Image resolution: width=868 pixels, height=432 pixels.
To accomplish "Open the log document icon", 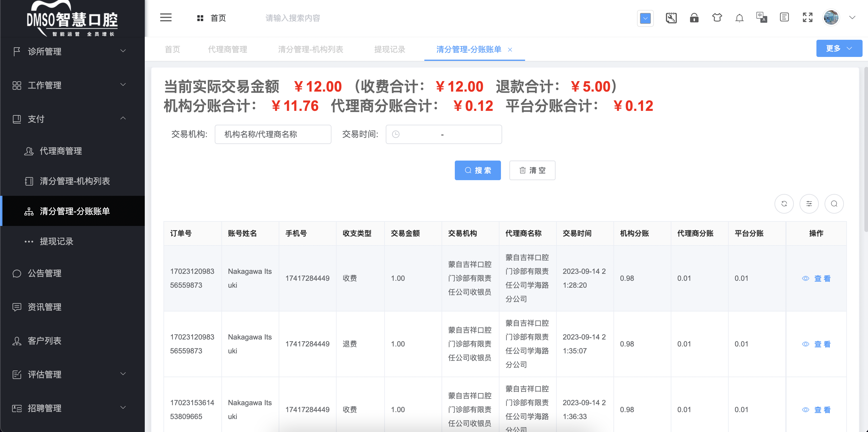I will (x=784, y=17).
